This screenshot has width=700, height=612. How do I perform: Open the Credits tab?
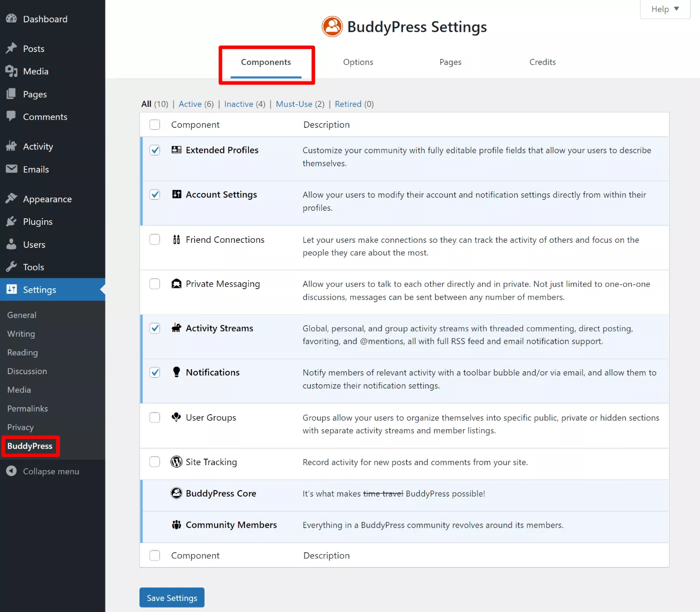(x=542, y=62)
